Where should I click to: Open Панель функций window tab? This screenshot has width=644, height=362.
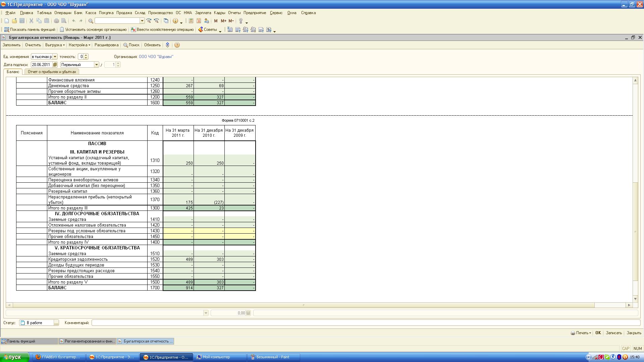[29, 341]
